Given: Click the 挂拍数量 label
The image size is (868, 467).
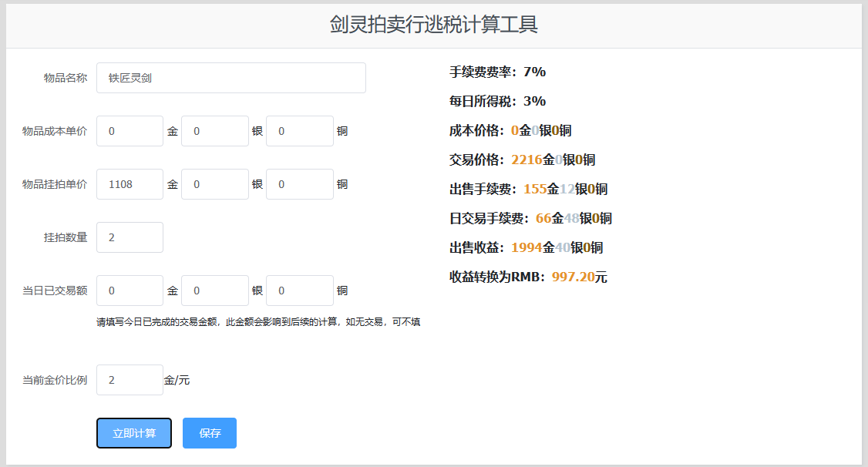Looking at the screenshot, I should coord(66,237).
